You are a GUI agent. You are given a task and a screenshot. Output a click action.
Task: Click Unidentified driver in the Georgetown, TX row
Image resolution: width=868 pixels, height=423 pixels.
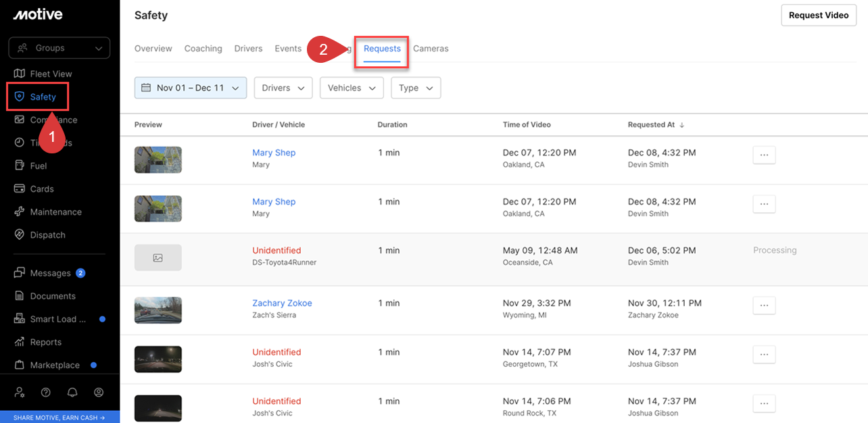[276, 352]
